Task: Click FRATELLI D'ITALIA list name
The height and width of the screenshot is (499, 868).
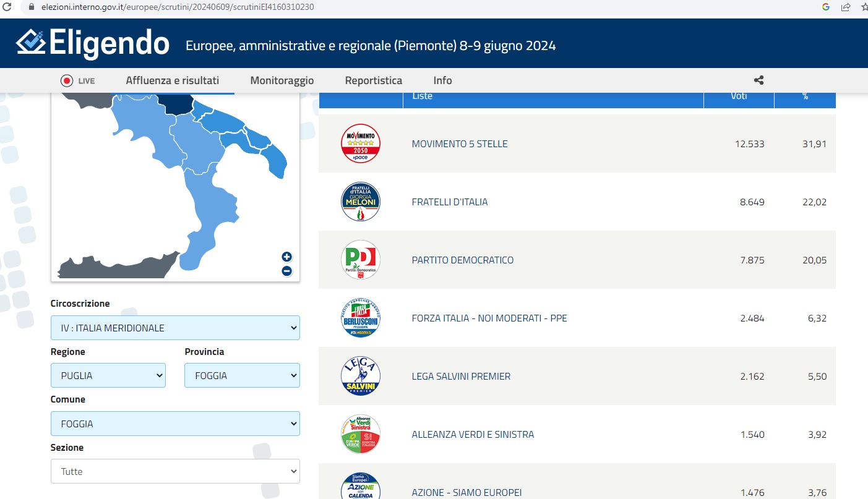Action: [450, 202]
